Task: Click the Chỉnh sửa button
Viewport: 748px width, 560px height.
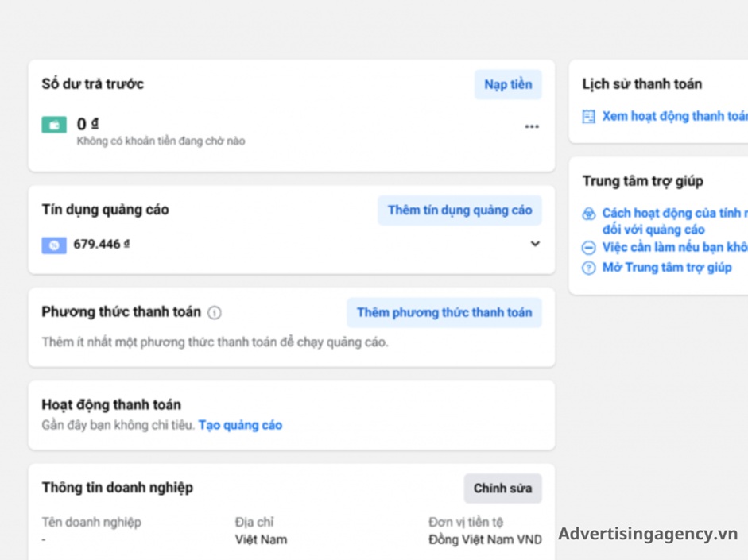Action: pyautogui.click(x=503, y=488)
